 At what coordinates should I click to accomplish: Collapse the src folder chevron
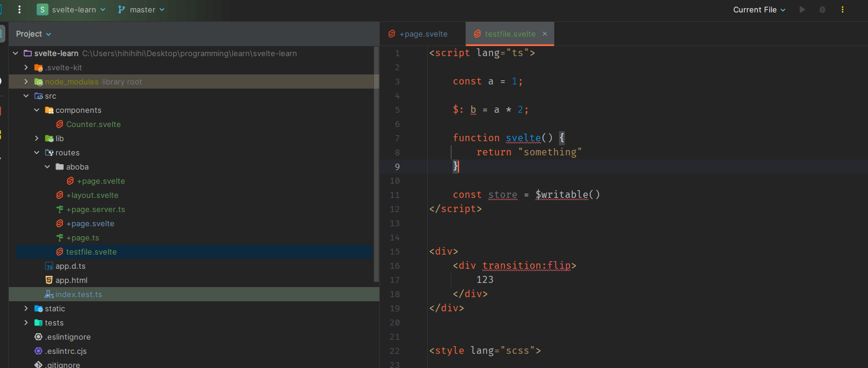(26, 96)
